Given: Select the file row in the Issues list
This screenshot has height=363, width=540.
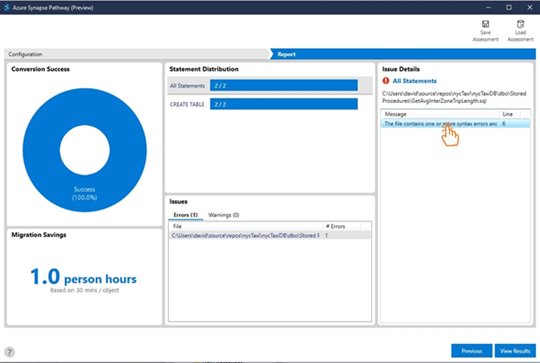Looking at the screenshot, I should coord(270,236).
